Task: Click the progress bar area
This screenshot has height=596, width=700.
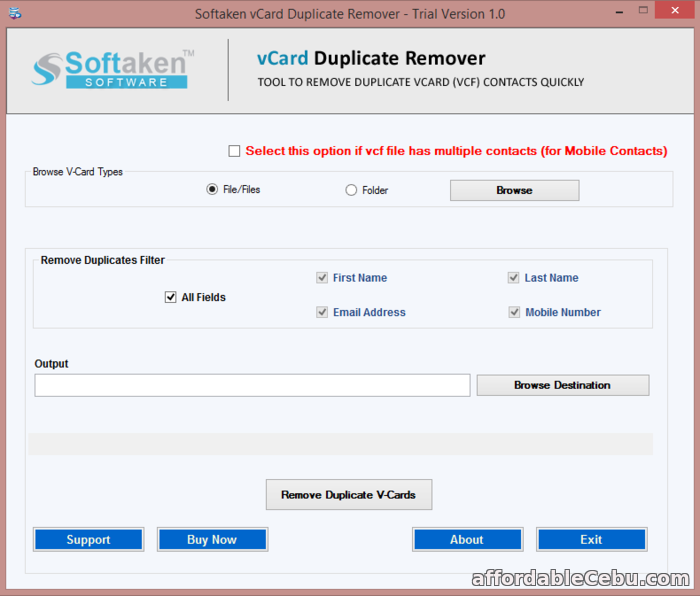Action: pos(340,444)
